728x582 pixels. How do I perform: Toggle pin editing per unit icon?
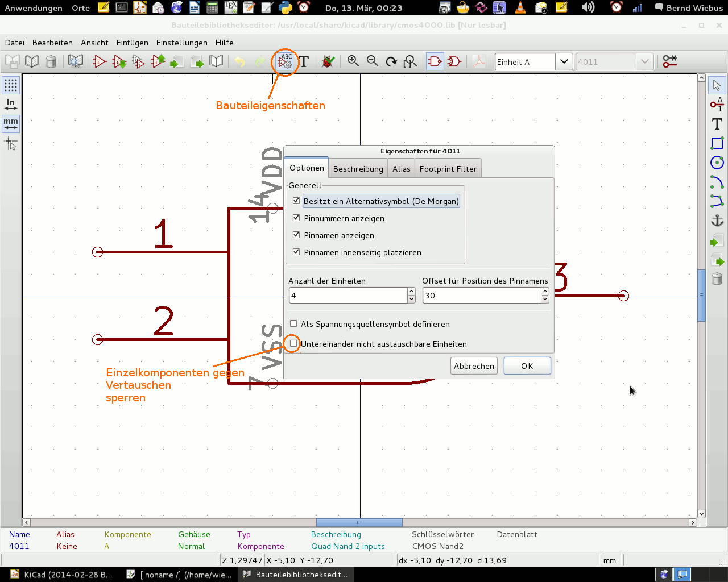click(x=670, y=61)
